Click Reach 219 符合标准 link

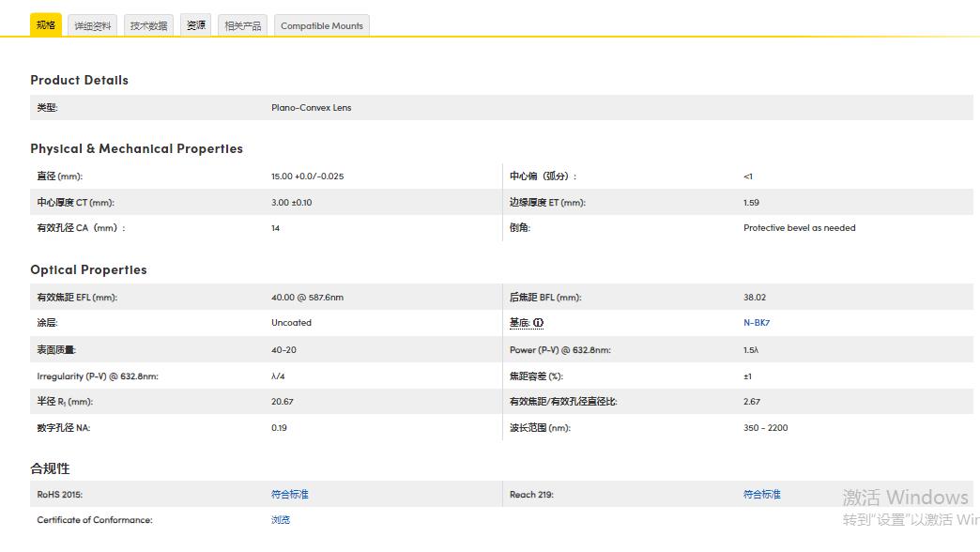click(761, 495)
